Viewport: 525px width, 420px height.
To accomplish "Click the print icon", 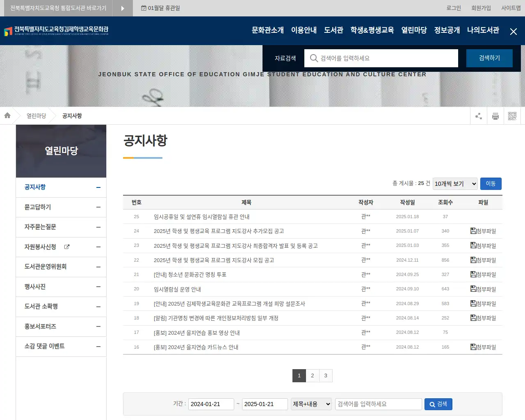I will [495, 116].
